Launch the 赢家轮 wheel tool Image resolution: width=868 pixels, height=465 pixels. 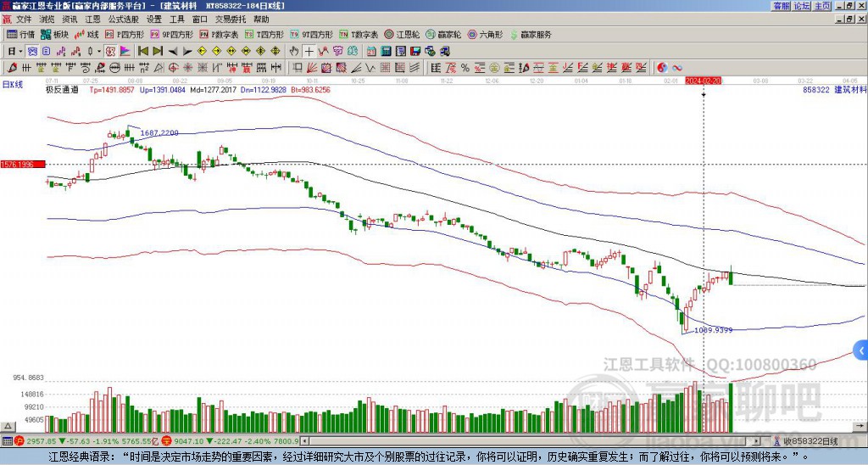click(443, 34)
